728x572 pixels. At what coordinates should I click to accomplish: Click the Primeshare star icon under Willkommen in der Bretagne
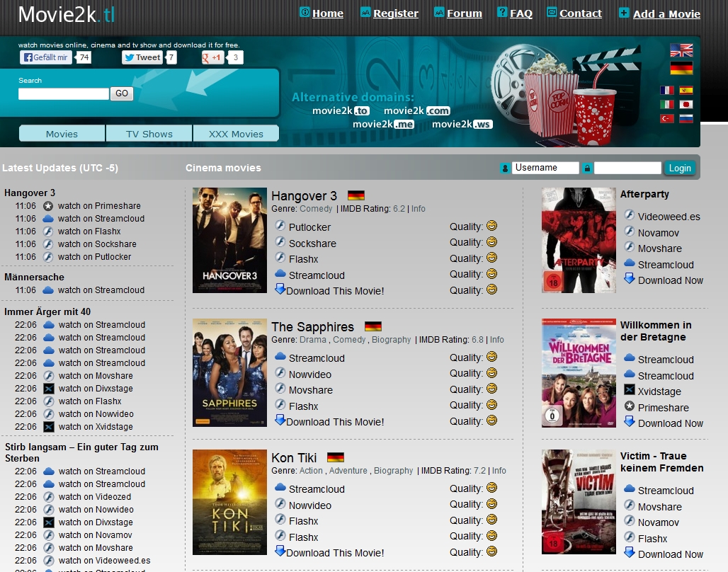(629, 406)
